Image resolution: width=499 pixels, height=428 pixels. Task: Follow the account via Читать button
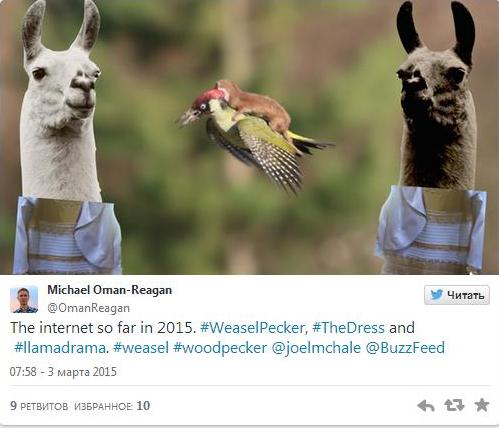457,295
